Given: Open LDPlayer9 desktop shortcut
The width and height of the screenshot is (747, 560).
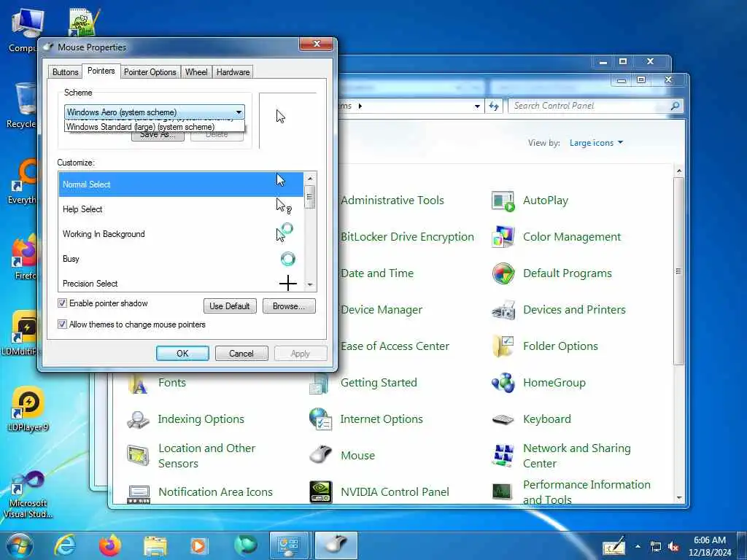Looking at the screenshot, I should (x=28, y=408).
